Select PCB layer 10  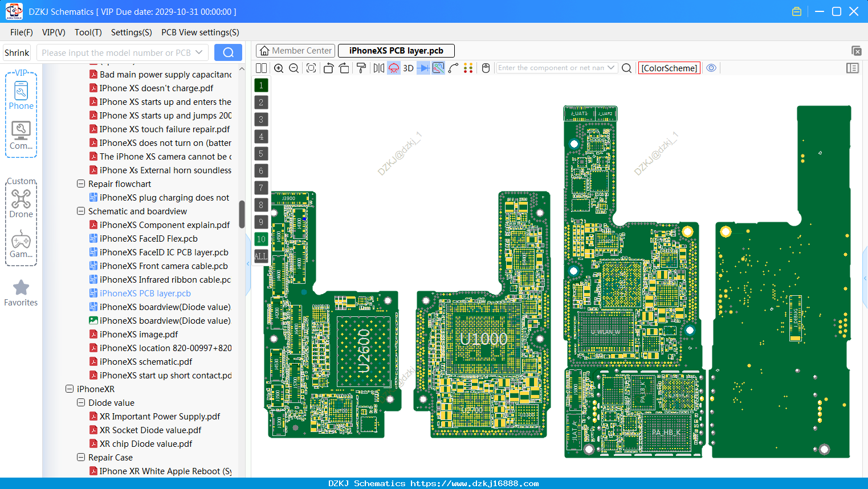(261, 239)
